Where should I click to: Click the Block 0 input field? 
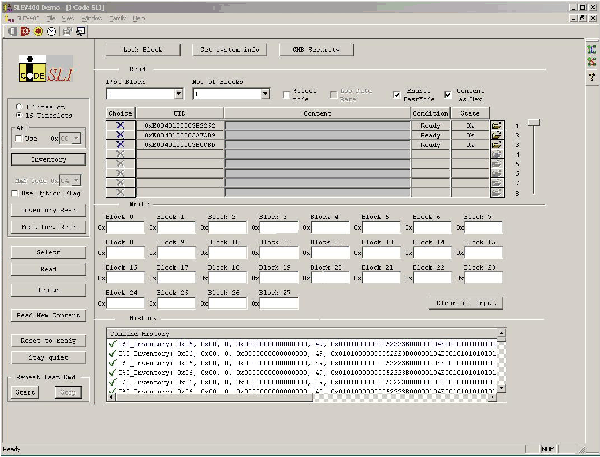[126, 229]
